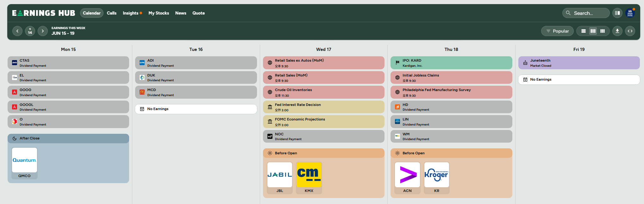
Task: Open the Calendar tab
Action: click(92, 13)
